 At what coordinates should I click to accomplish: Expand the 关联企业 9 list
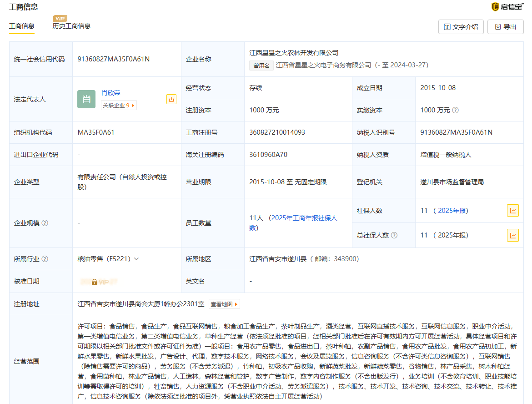tap(119, 105)
